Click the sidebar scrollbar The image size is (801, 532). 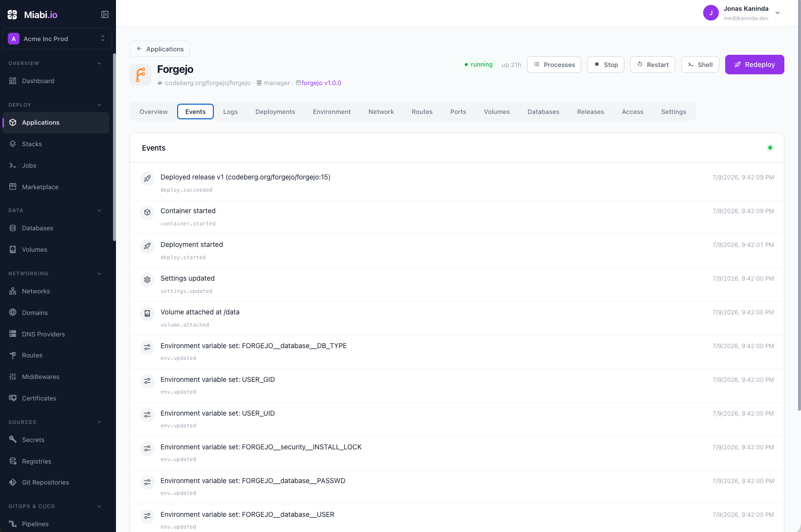[114, 147]
